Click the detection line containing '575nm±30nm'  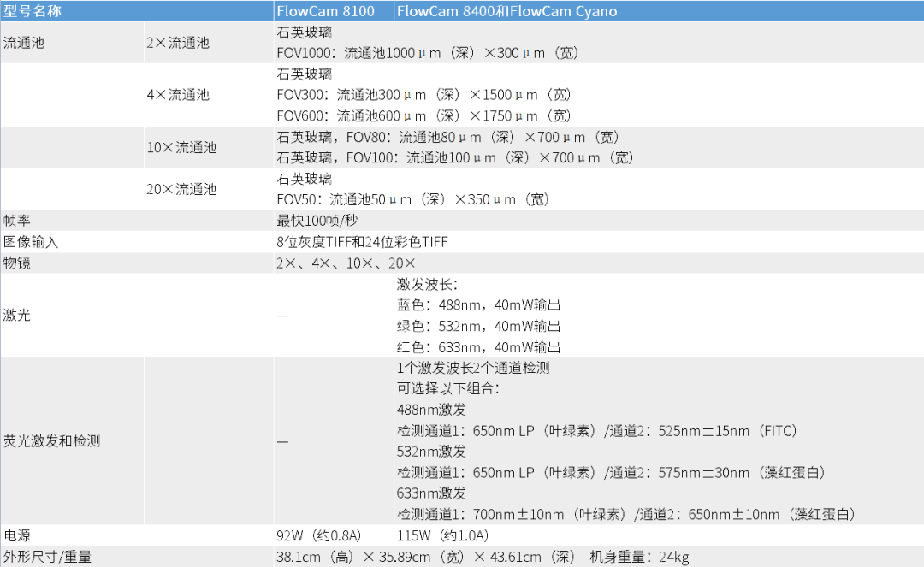pyautogui.click(x=612, y=473)
